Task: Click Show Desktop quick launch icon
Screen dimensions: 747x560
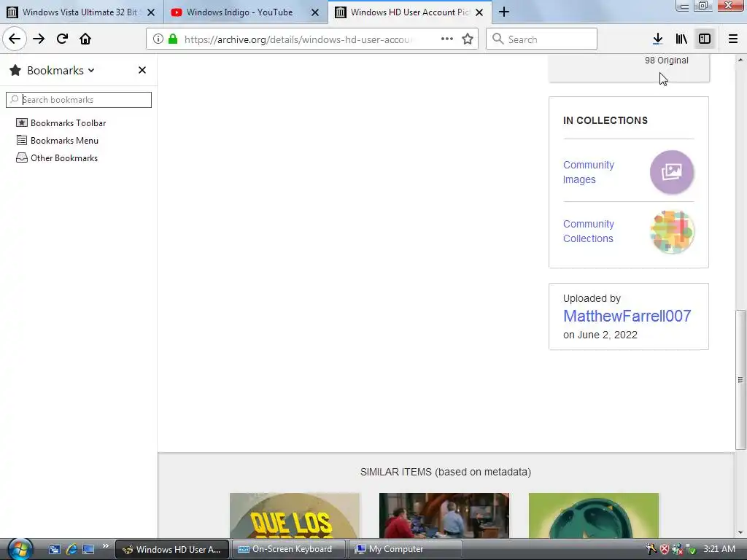Action: [88, 549]
